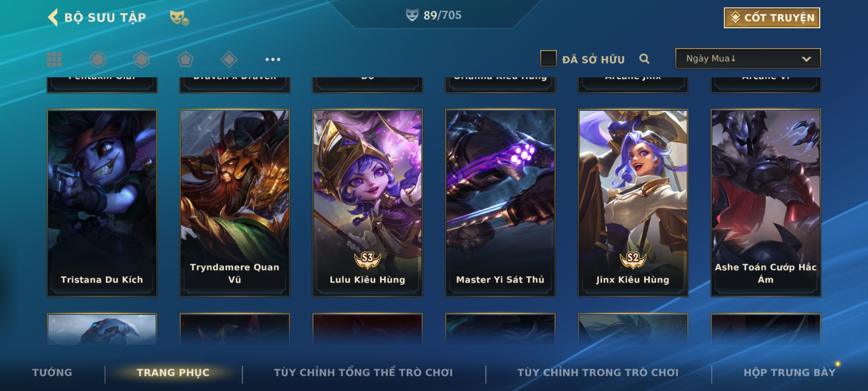
Task: Select the first rarity gem filter icon
Action: point(98,59)
